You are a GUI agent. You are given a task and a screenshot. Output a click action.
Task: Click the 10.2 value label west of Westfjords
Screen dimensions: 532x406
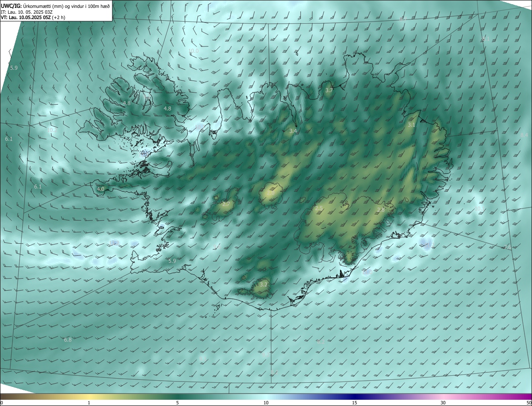(x=52, y=130)
